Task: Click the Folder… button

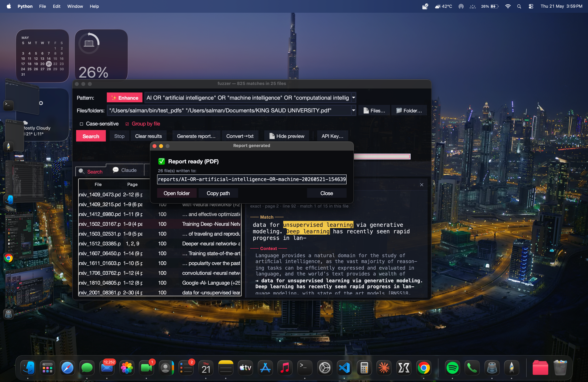Action: [409, 110]
